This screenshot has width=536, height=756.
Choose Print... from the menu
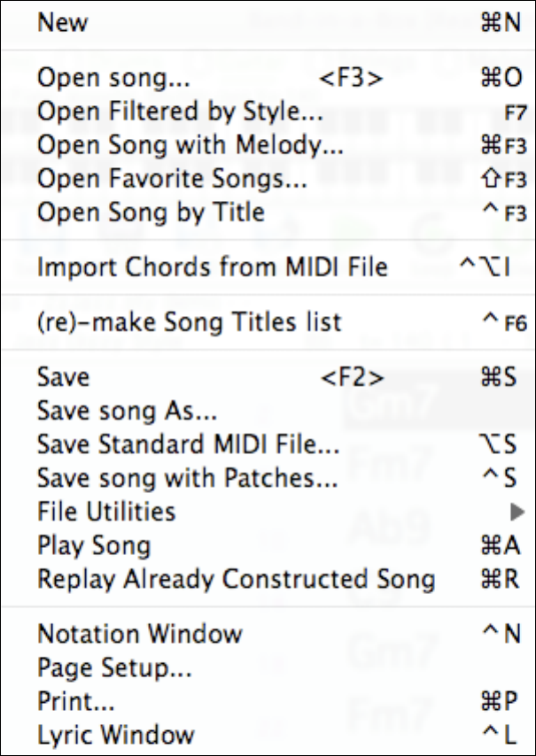[x=76, y=701]
